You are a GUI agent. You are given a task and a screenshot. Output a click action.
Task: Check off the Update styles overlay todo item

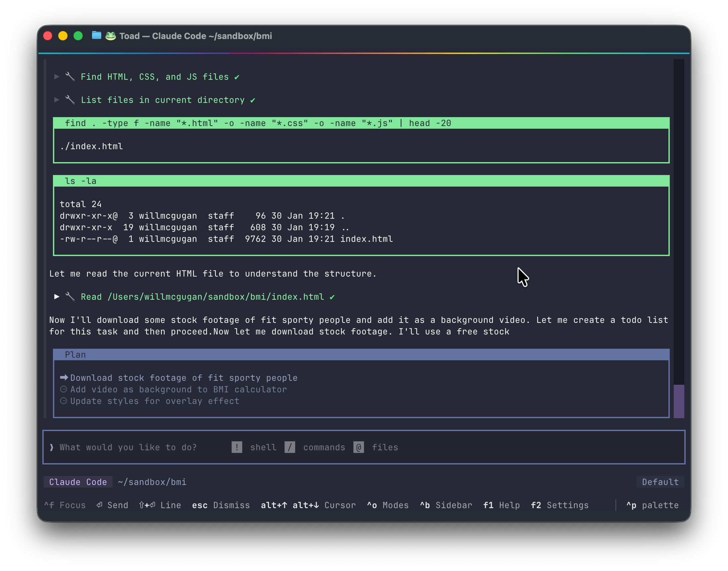pyautogui.click(x=64, y=401)
